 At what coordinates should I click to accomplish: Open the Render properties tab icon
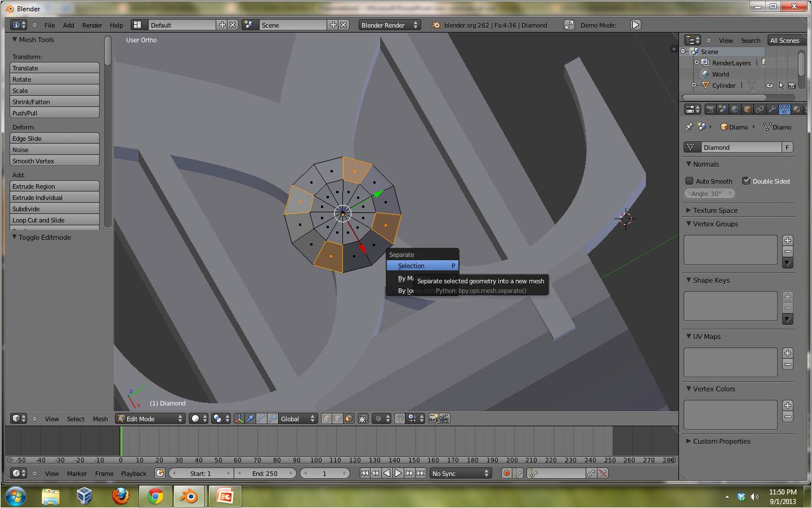(x=710, y=109)
